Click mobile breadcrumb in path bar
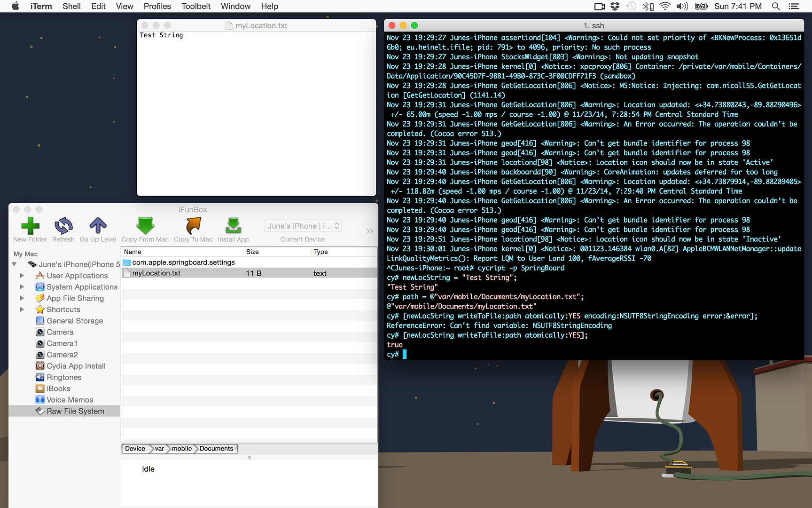This screenshot has width=812, height=508. point(182,449)
